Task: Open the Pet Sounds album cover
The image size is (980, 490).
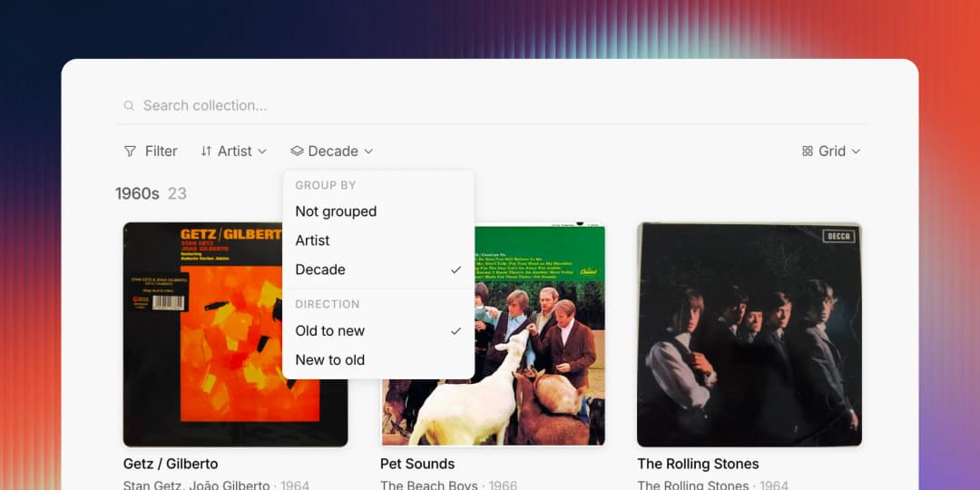Action: pyautogui.click(x=493, y=334)
